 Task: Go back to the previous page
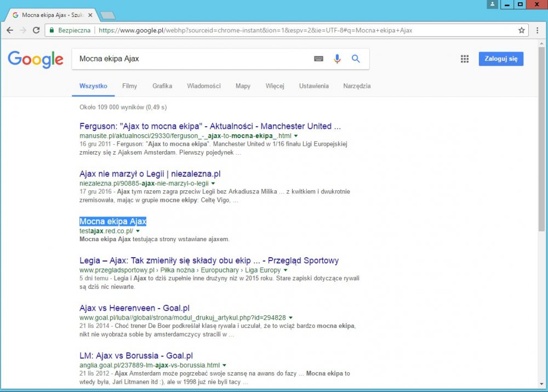(10, 30)
